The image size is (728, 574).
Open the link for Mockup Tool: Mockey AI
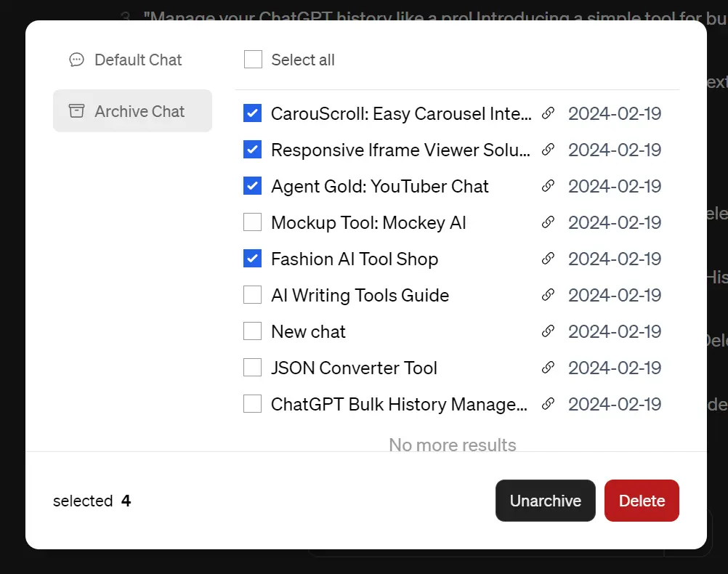click(548, 222)
